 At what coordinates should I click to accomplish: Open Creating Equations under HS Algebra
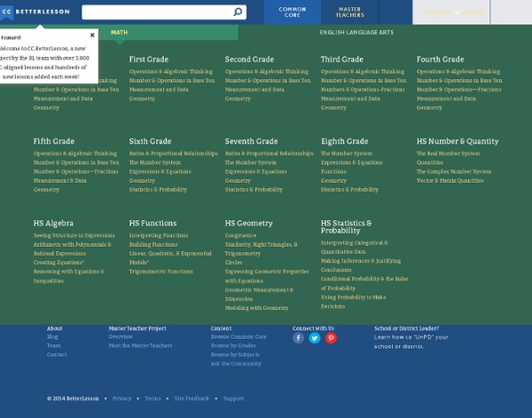pyautogui.click(x=59, y=263)
